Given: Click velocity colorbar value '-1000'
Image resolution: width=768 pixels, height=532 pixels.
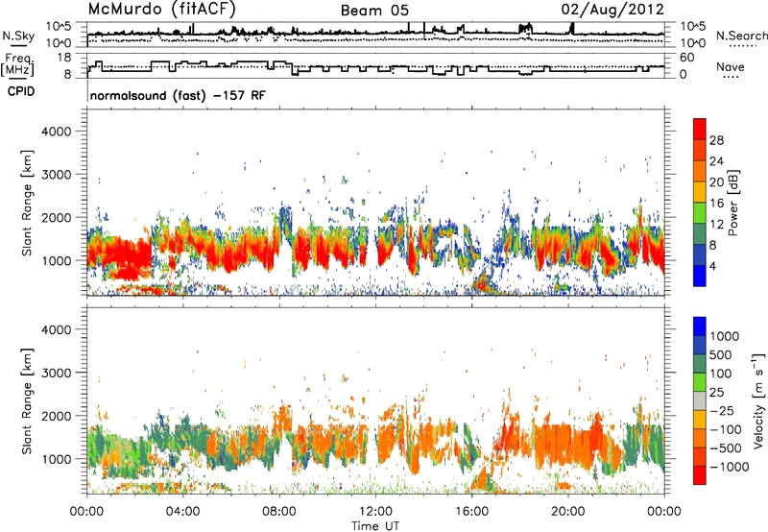Looking at the screenshot, I should [x=729, y=467].
